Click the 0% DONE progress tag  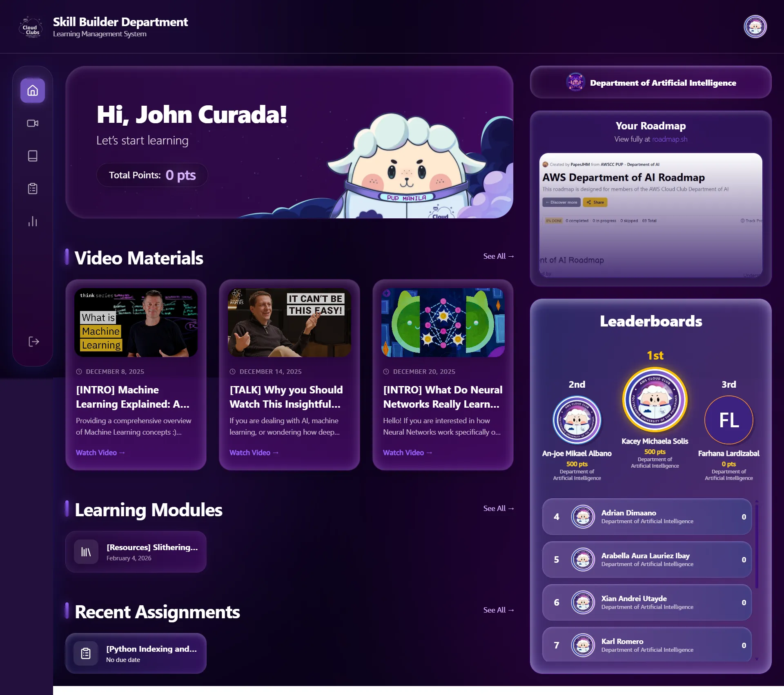(554, 221)
